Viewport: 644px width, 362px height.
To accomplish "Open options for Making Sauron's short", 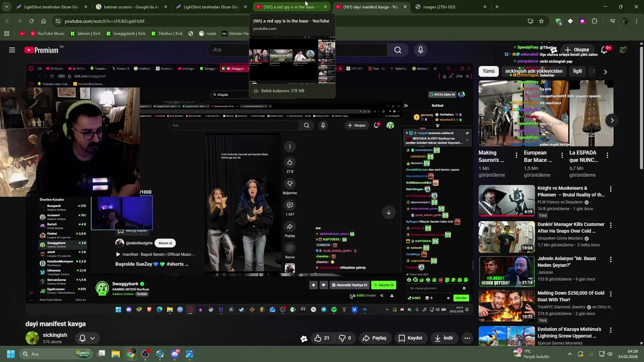I will 516,156.
